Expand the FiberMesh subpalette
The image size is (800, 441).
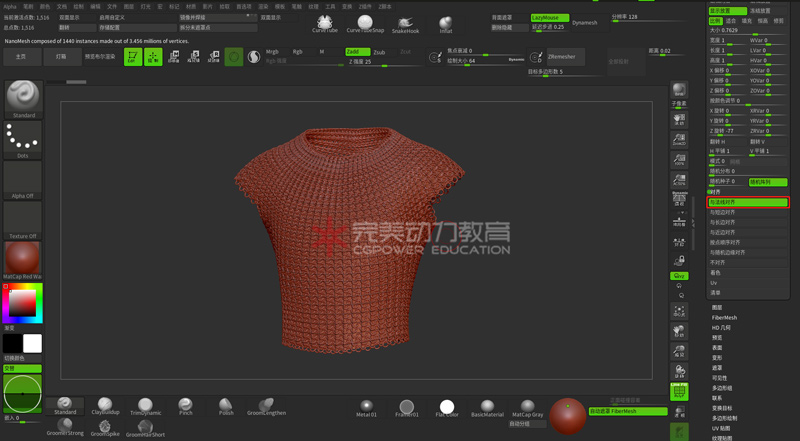(x=724, y=318)
